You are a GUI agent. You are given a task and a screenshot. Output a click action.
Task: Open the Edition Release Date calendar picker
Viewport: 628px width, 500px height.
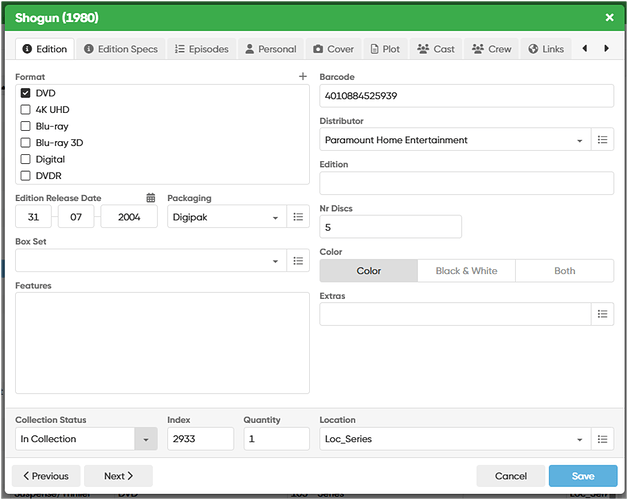151,198
